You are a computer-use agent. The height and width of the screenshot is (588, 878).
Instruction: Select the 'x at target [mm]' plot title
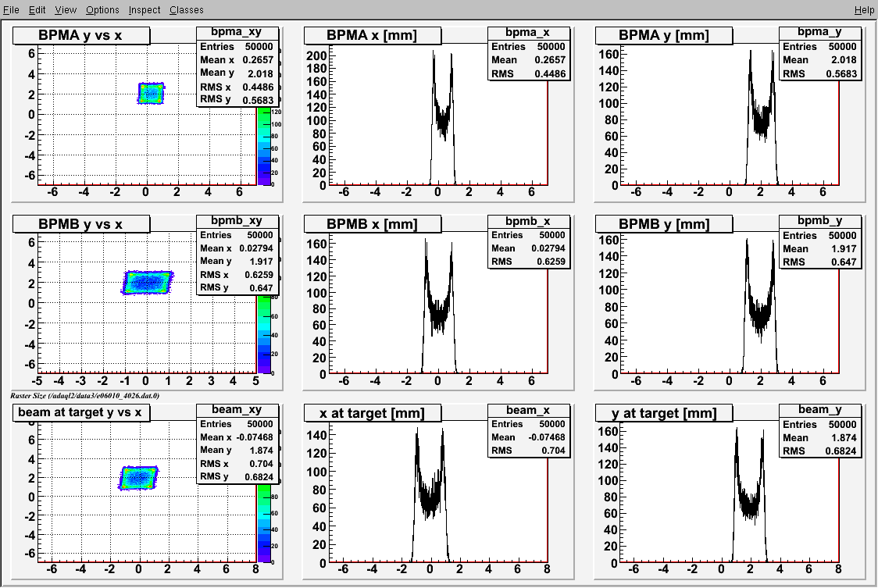pos(373,413)
